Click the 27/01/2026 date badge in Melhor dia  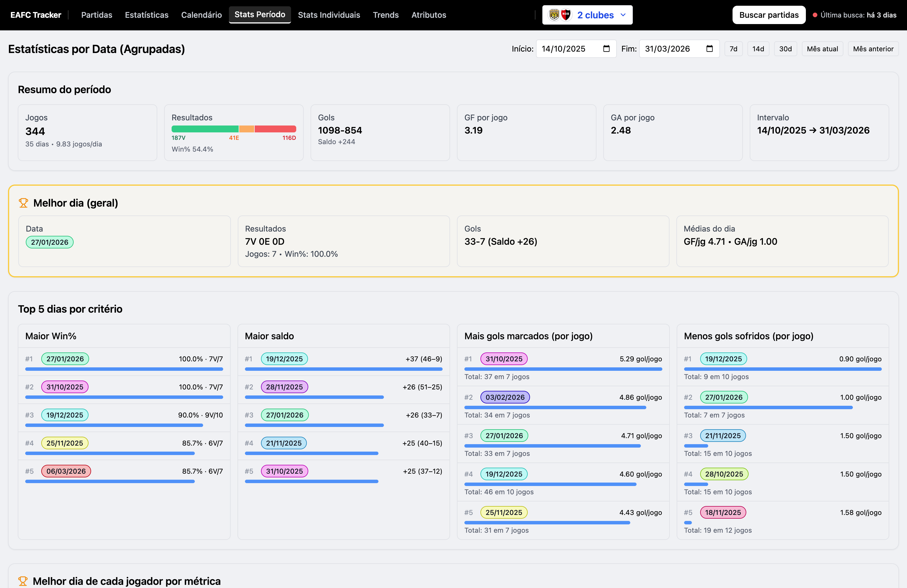pos(50,242)
